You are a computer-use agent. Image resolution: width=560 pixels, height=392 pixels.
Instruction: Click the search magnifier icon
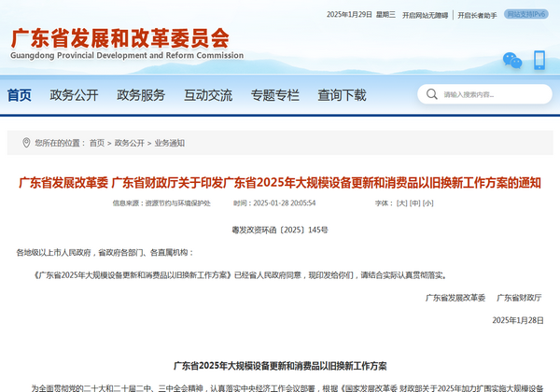pos(432,94)
